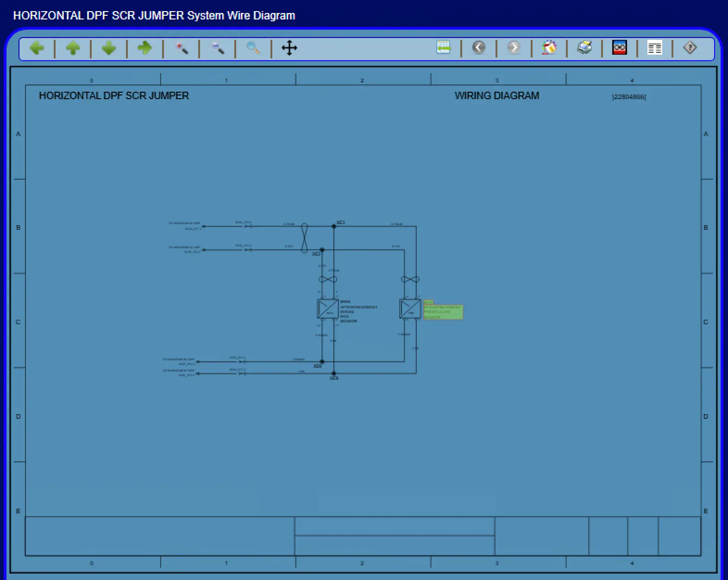Click the table with green arrow icon
This screenshot has height=580, width=728.
443,47
